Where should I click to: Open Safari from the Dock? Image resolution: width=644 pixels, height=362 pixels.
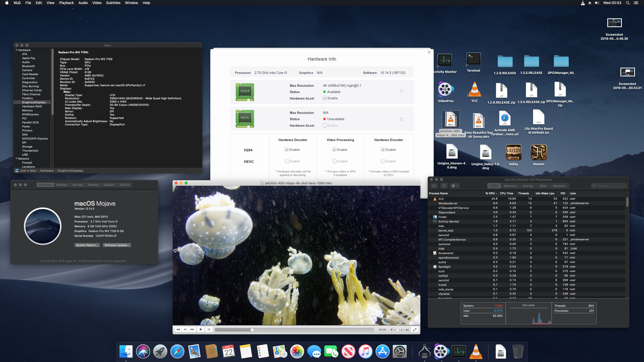(x=177, y=351)
